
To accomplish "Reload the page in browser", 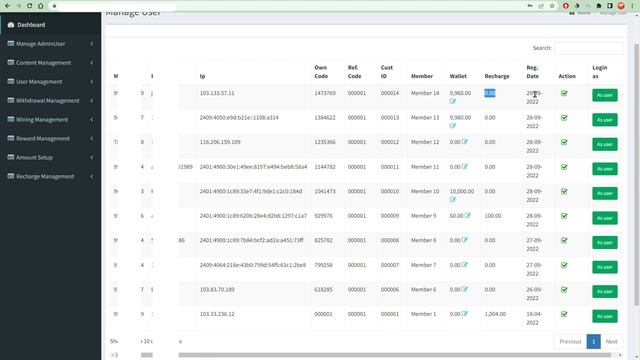I will tap(29, 6).
